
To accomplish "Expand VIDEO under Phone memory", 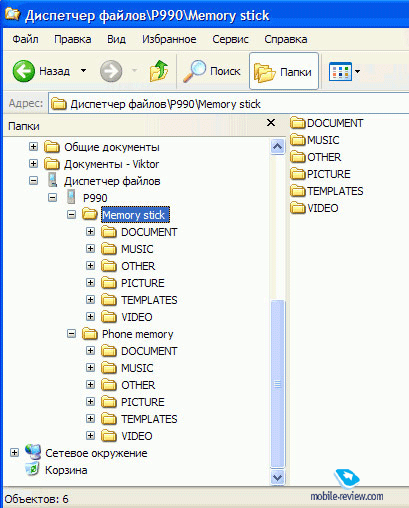I will (90, 435).
